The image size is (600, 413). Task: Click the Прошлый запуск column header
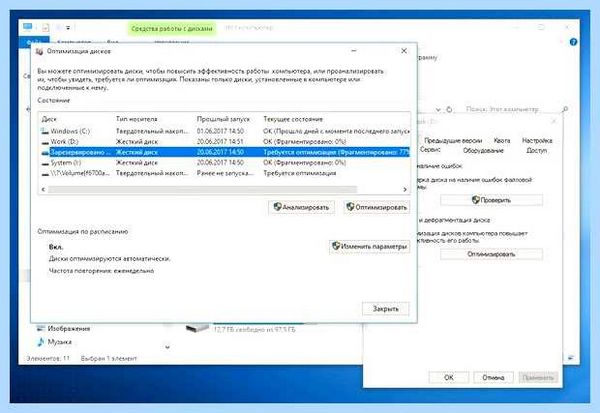pos(223,119)
